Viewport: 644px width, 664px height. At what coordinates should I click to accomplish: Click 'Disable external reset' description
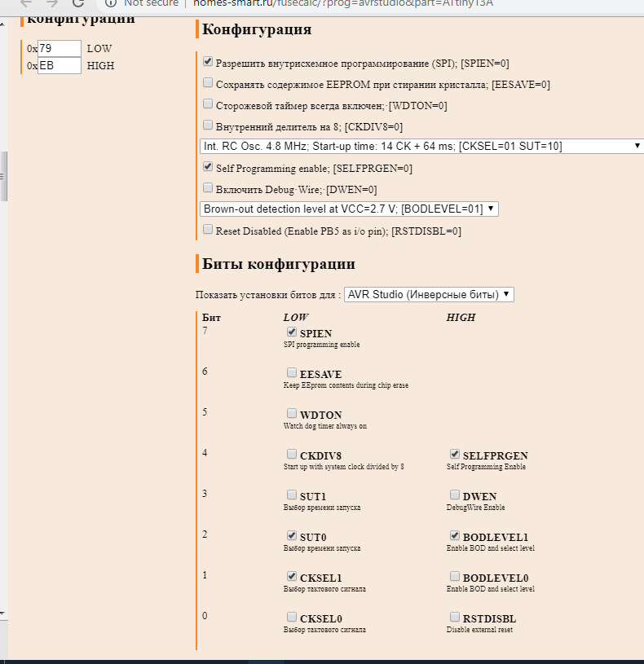[479, 630]
